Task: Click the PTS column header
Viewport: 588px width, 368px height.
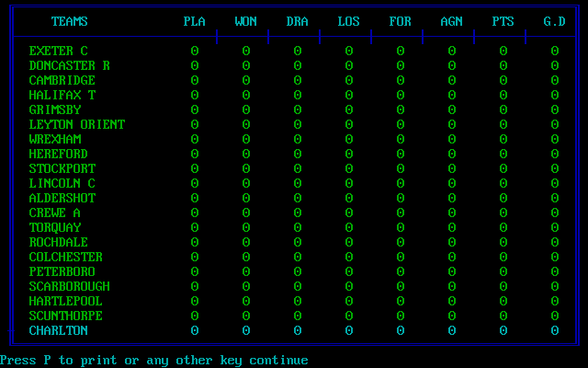Action: coord(503,21)
